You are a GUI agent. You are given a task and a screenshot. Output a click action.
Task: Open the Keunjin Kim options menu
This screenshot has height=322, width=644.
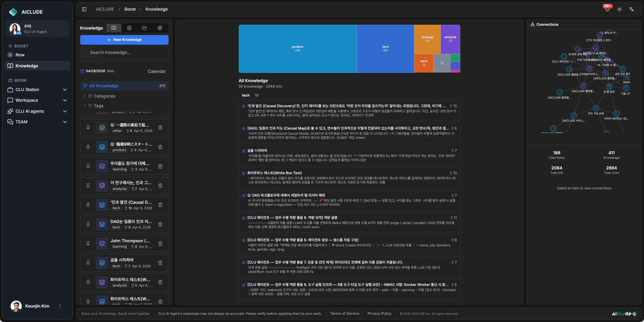(60, 306)
